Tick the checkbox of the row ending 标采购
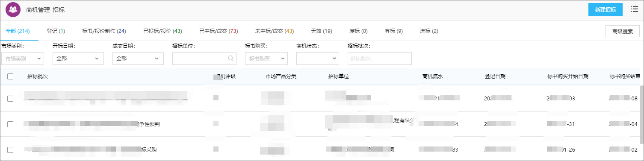644x161 pixels. tap(10, 150)
